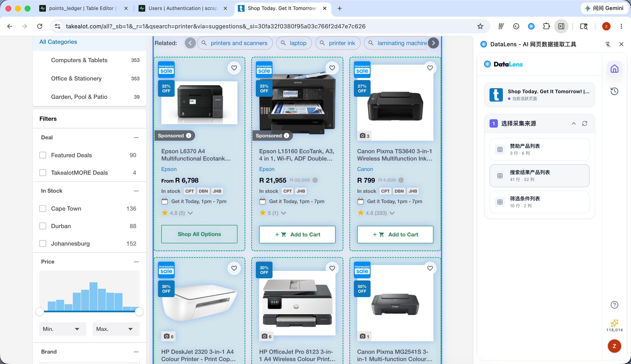Enable the Johannesburg stock filter
Image resolution: width=631 pixels, height=364 pixels.
(x=43, y=244)
